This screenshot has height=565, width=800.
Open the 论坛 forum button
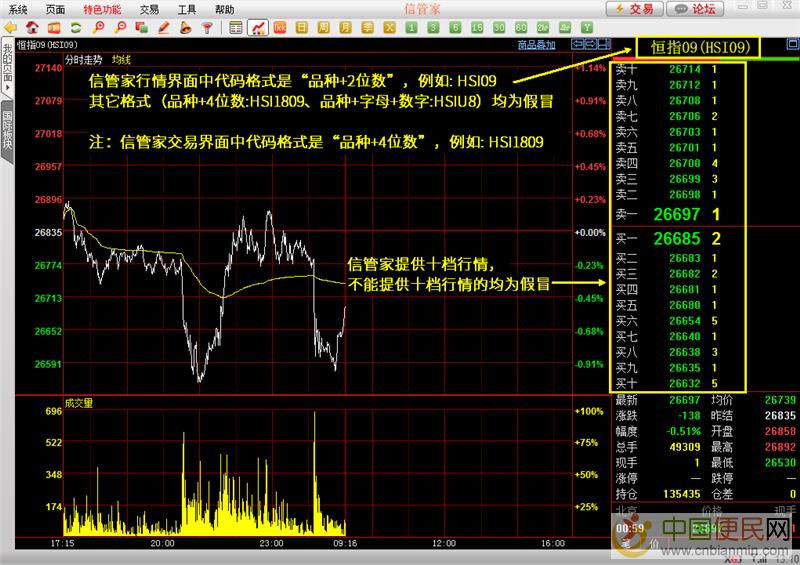pyautogui.click(x=697, y=9)
